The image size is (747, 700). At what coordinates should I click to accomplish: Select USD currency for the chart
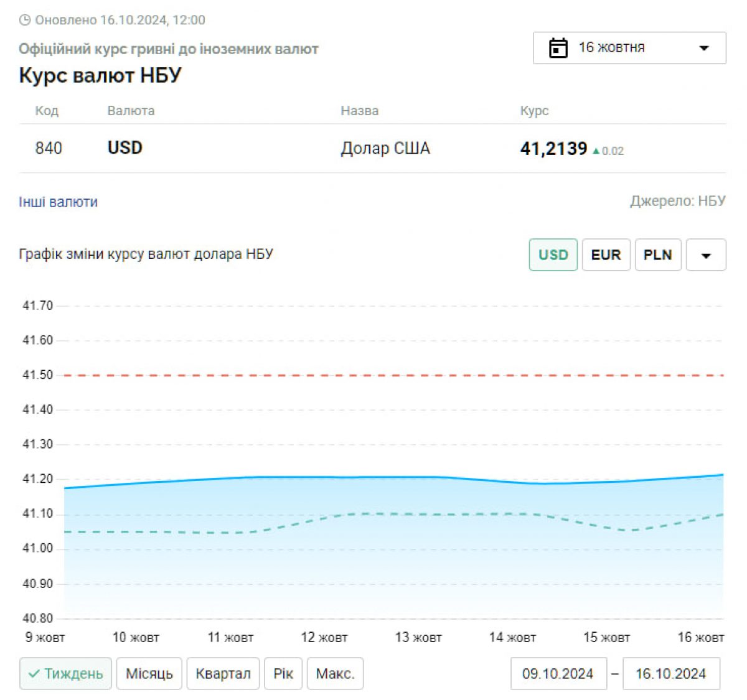pos(553,255)
